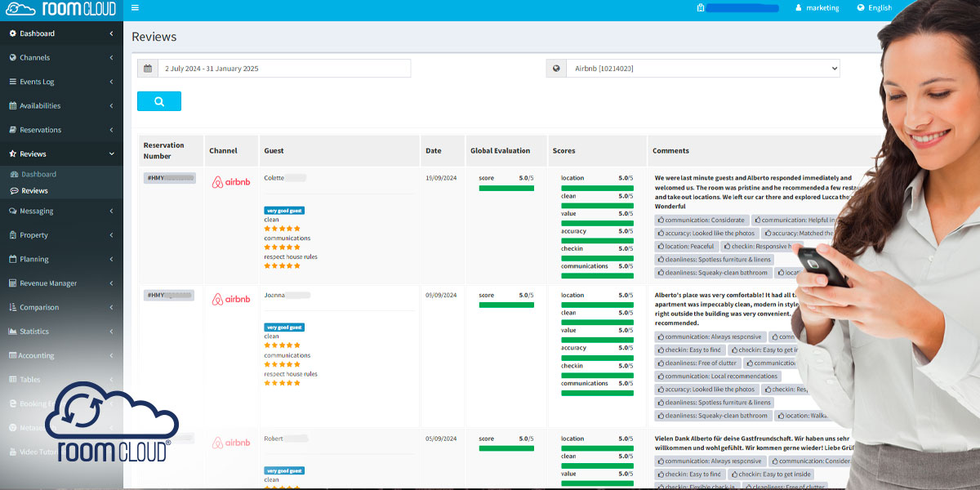Open the English language menu

(875, 8)
